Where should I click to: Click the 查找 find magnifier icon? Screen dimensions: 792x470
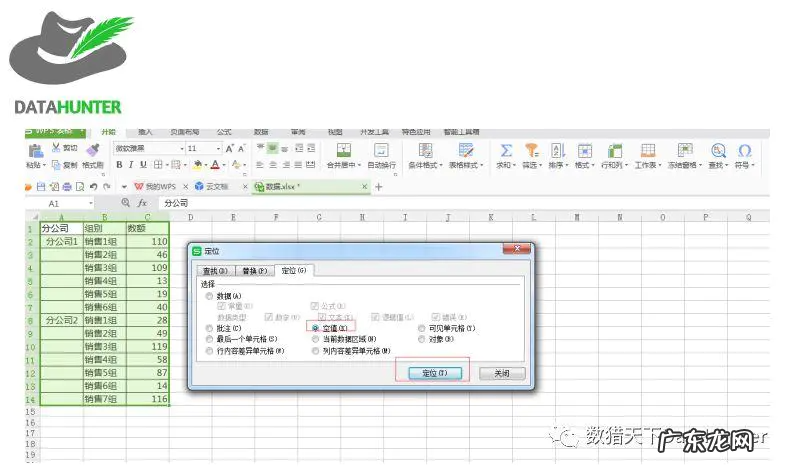pyautogui.click(x=718, y=150)
